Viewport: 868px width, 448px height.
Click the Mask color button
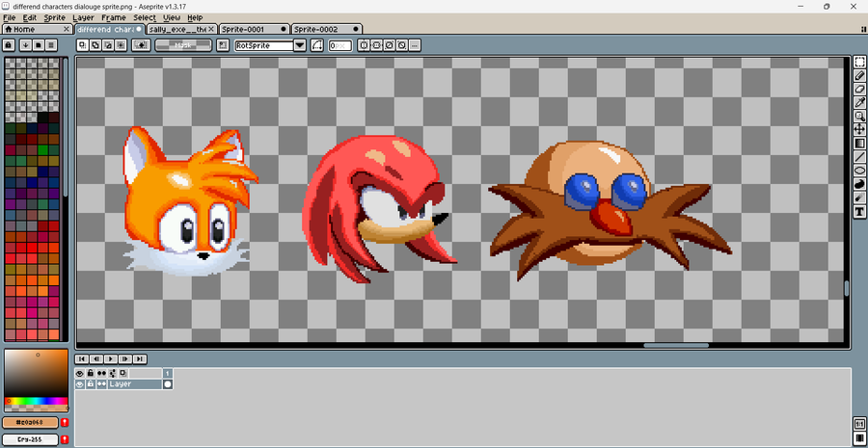tap(183, 45)
